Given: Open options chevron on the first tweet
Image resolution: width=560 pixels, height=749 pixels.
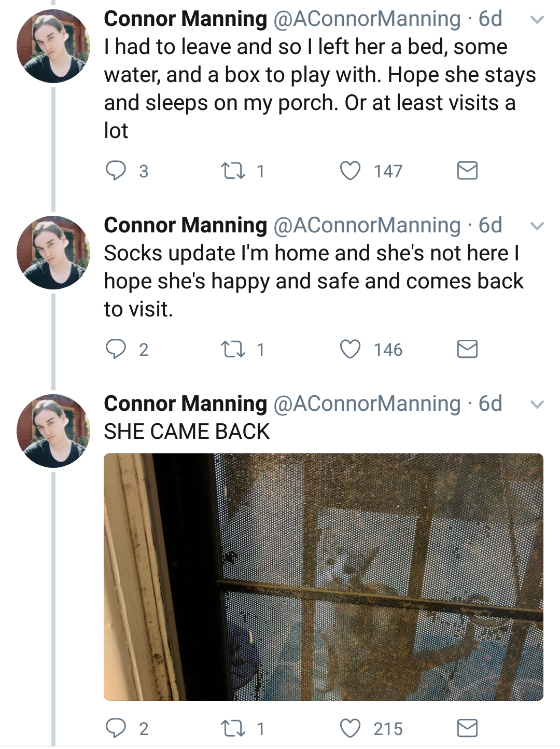Looking at the screenshot, I should [x=538, y=20].
